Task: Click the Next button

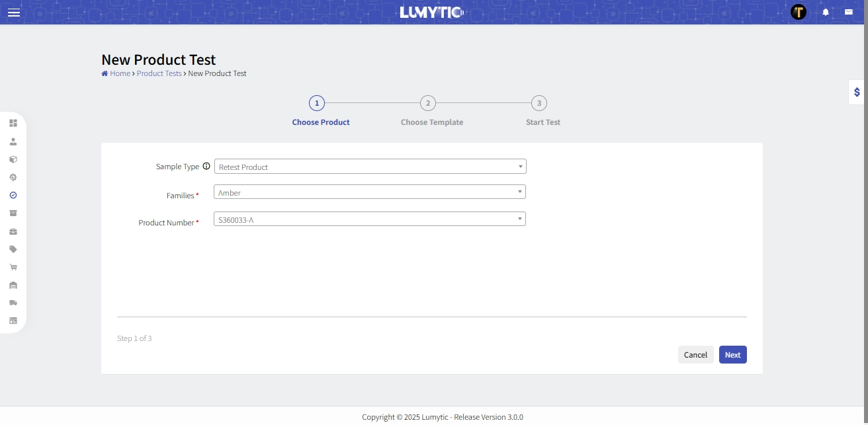Action: point(732,355)
